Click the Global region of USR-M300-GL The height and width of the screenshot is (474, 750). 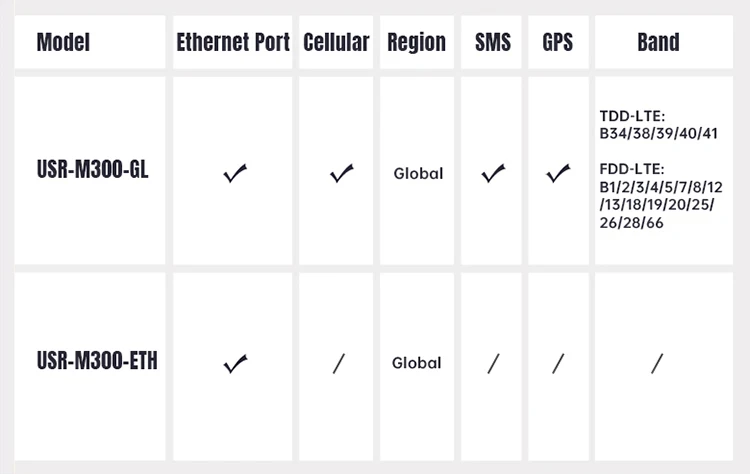pyautogui.click(x=418, y=174)
